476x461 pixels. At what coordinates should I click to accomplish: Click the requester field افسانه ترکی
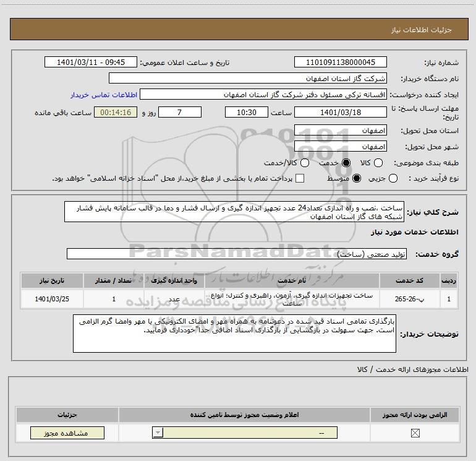263,95
